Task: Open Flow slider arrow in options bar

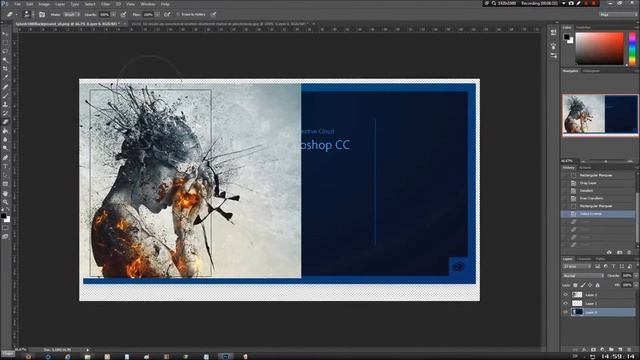Action: (x=157, y=14)
